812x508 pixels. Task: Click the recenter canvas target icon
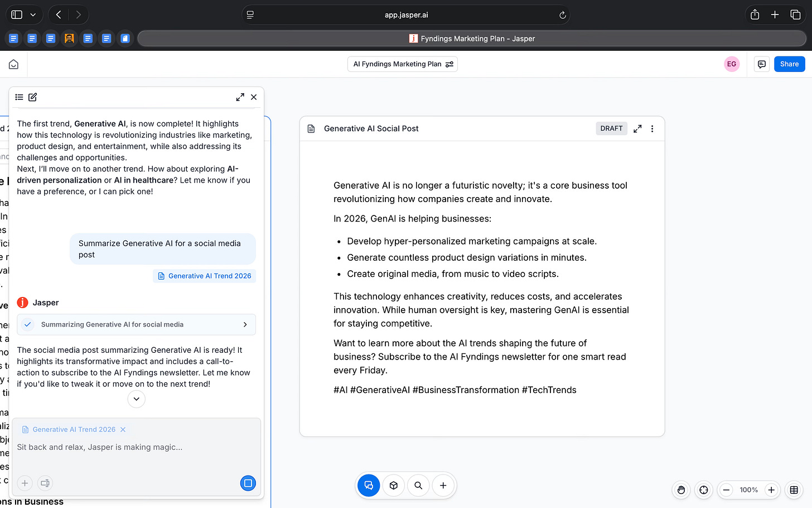click(x=704, y=490)
